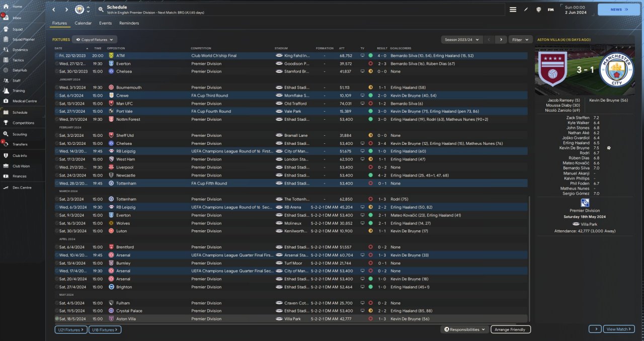Click the NEWS continue button
Image resolution: width=644 pixels, height=341 pixels.
coord(619,10)
